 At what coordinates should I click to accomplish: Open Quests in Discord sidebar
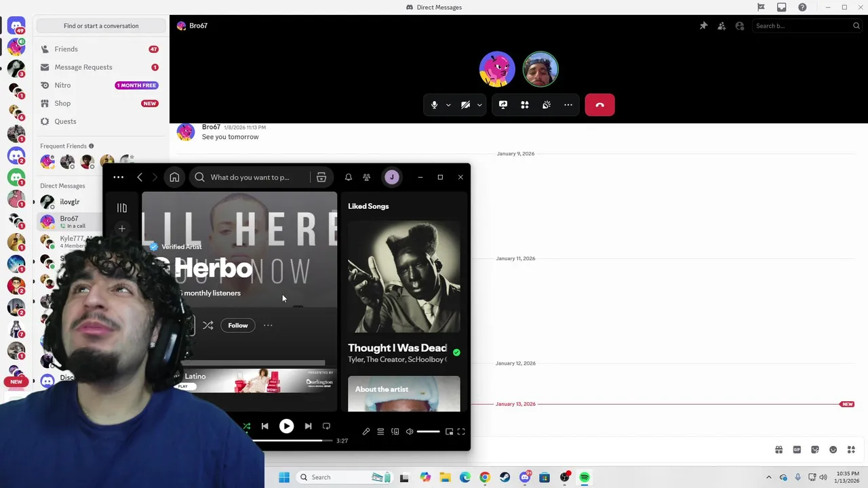click(100, 121)
